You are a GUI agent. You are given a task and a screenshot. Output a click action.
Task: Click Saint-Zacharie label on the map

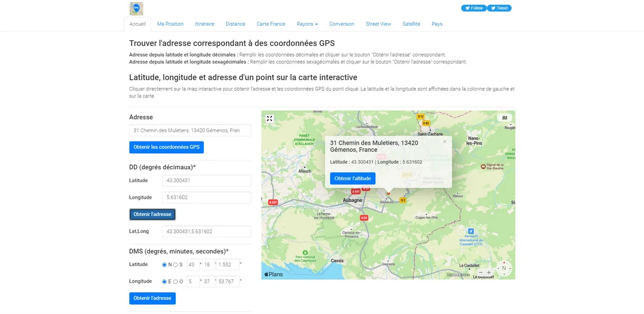(430, 134)
